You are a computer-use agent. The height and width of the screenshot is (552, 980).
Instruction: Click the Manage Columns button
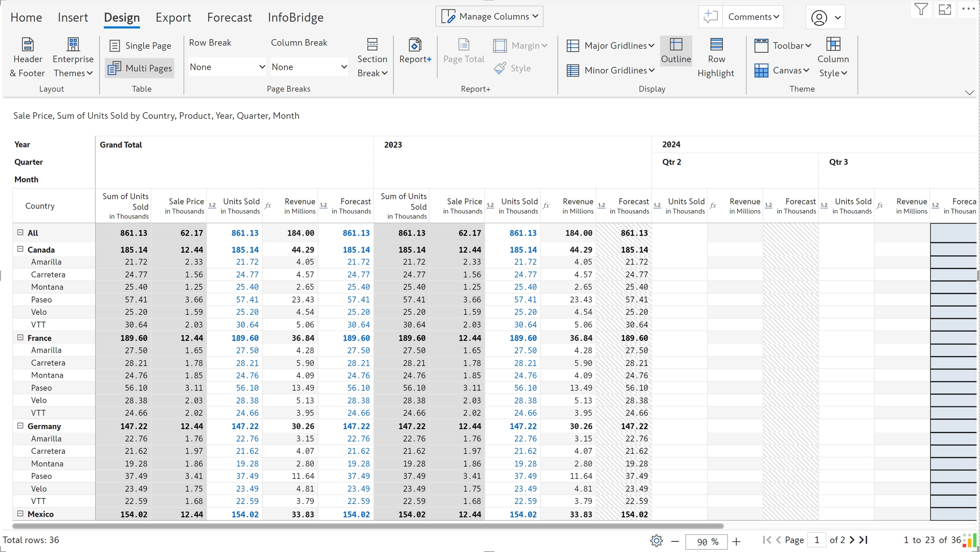coord(490,17)
